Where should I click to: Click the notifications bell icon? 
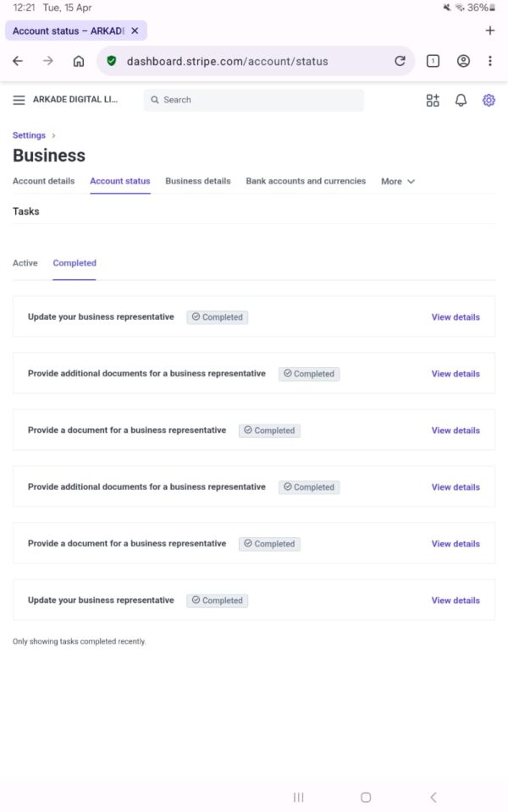461,100
